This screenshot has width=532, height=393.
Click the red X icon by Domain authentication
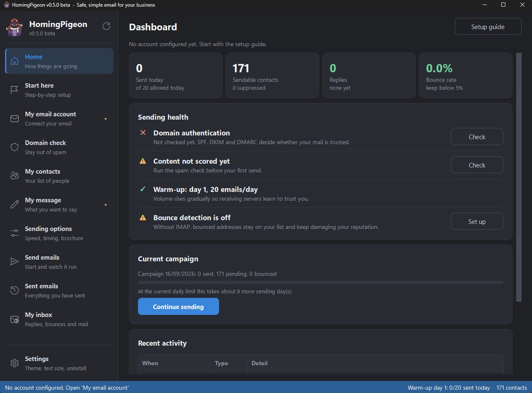[x=143, y=133]
